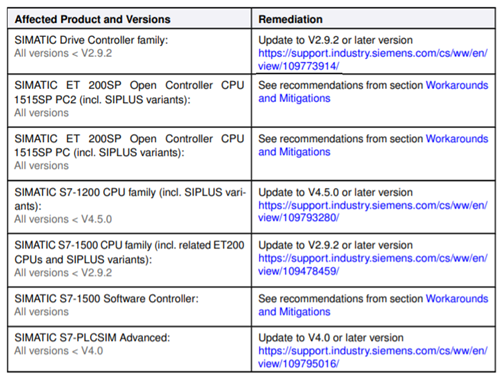Image resolution: width=502 pixels, height=380 pixels.
Task: Click the 'All versions < V4.5.0' text
Action: pos(63,219)
